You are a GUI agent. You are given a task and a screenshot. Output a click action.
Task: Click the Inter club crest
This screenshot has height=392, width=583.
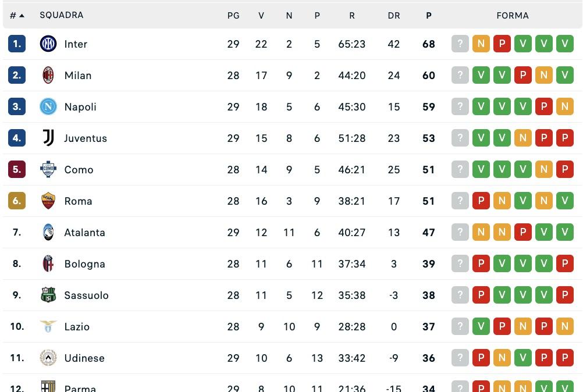48,44
